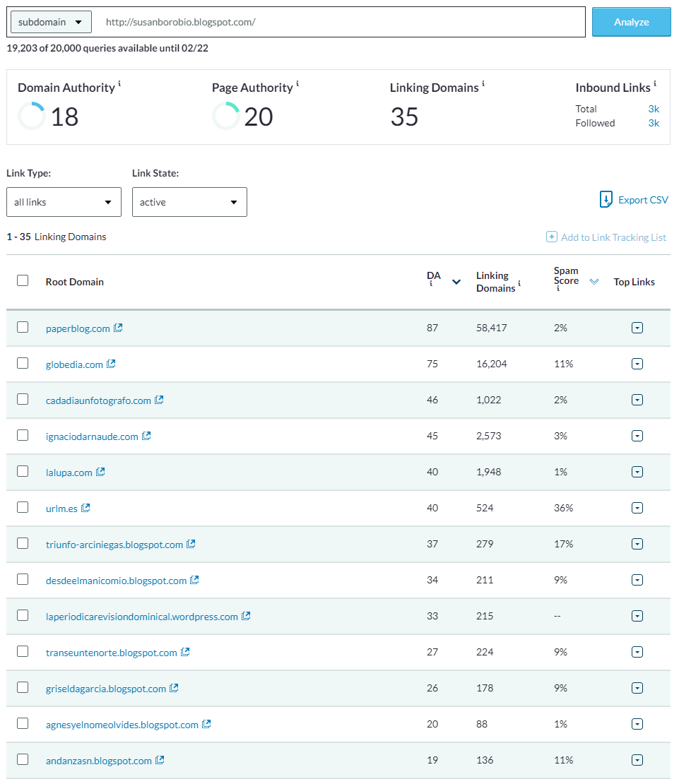Open the subdomain scope dropdown
The height and width of the screenshot is (784, 679).
[x=50, y=22]
